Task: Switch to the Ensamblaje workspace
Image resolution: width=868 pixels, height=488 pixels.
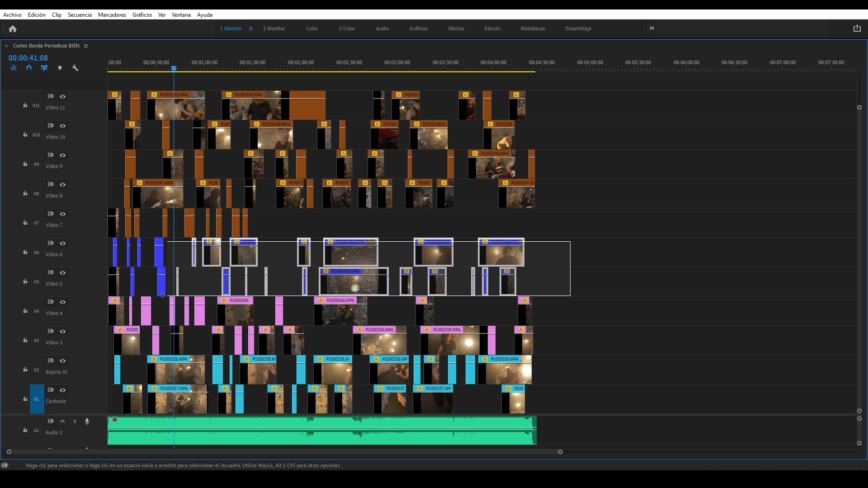Action: point(578,28)
